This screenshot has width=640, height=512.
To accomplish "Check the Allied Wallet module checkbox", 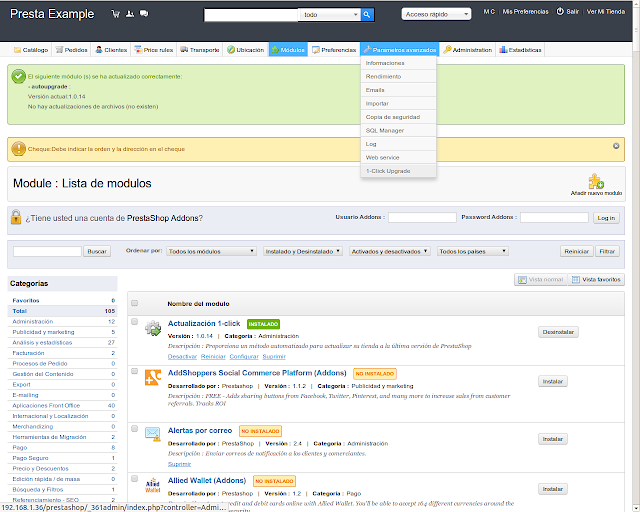I will [x=134, y=479].
